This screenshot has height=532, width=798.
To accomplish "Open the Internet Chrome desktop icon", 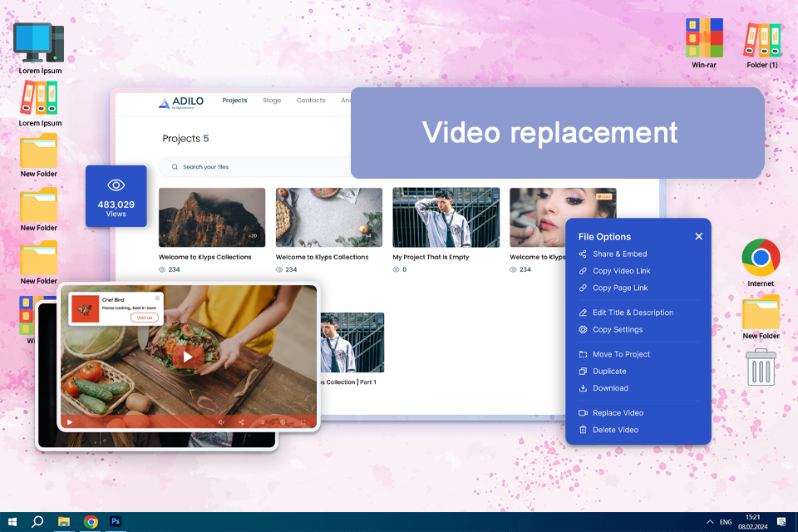I will click(x=761, y=258).
